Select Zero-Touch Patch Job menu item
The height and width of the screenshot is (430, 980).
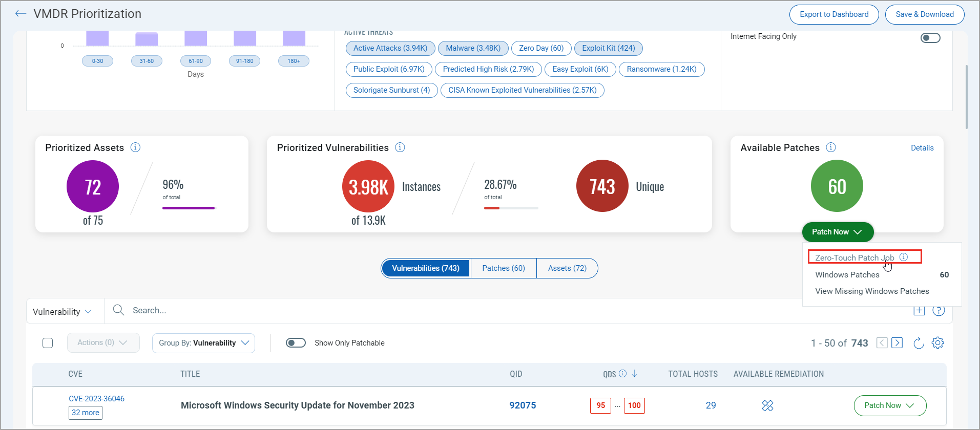[854, 257]
